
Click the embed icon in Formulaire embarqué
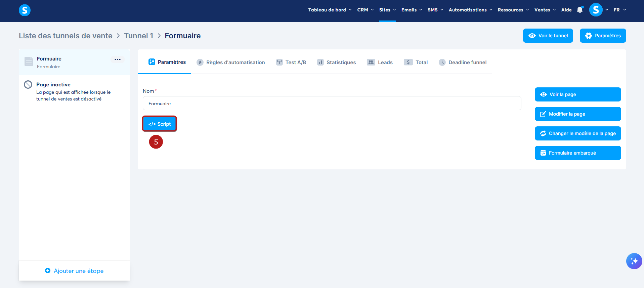[x=543, y=153]
